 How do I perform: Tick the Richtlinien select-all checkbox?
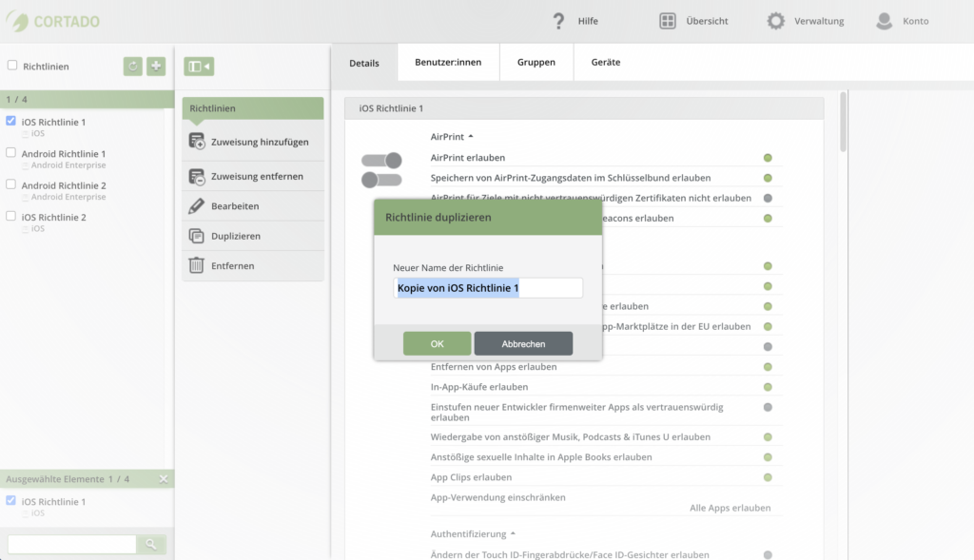point(11,66)
